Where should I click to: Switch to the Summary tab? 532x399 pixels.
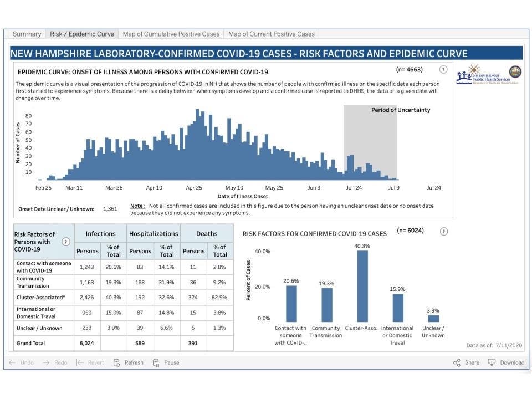coord(27,34)
